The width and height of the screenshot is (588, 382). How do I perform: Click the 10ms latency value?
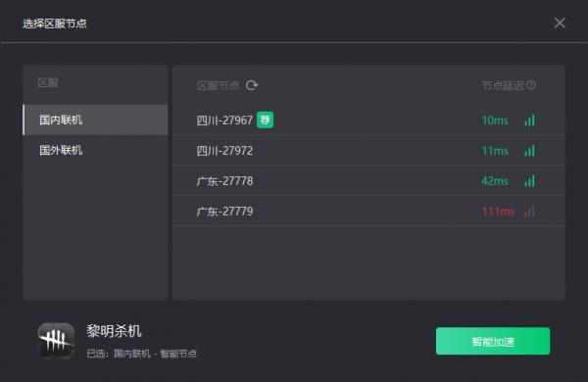click(495, 120)
